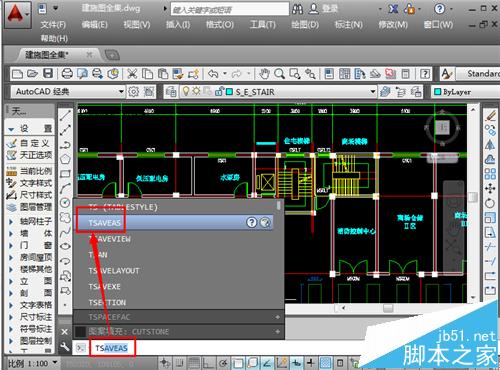Click the Undo arrow icon

pyautogui.click(x=213, y=74)
